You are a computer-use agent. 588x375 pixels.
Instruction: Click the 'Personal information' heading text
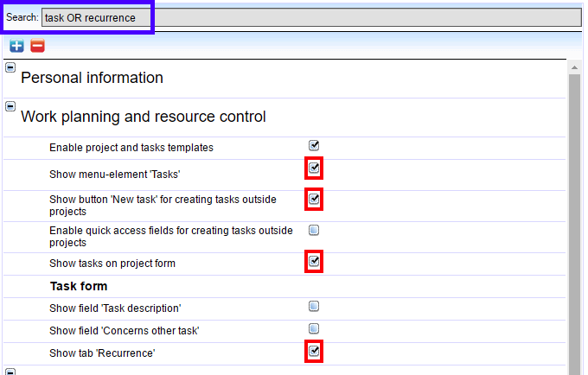[x=92, y=78]
